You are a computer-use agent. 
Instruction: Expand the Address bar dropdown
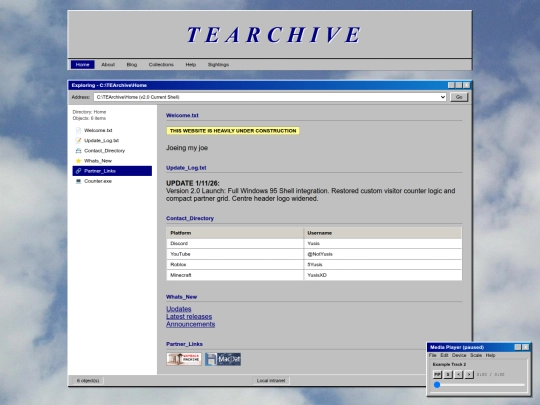point(443,97)
